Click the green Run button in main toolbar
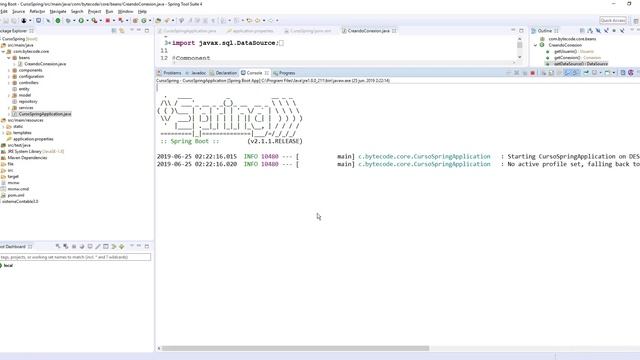This screenshot has width=640, height=360. point(81,20)
